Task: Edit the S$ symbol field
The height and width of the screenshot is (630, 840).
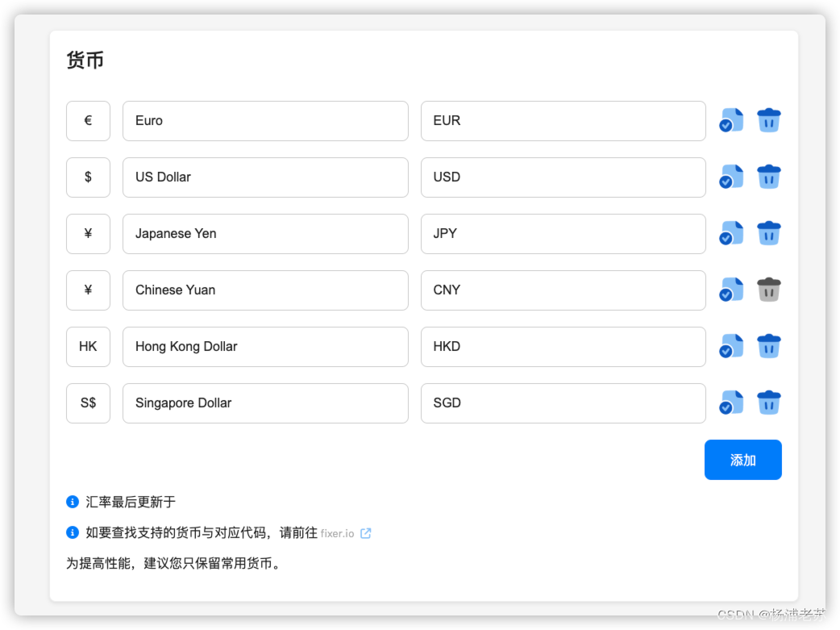Action: click(x=89, y=403)
